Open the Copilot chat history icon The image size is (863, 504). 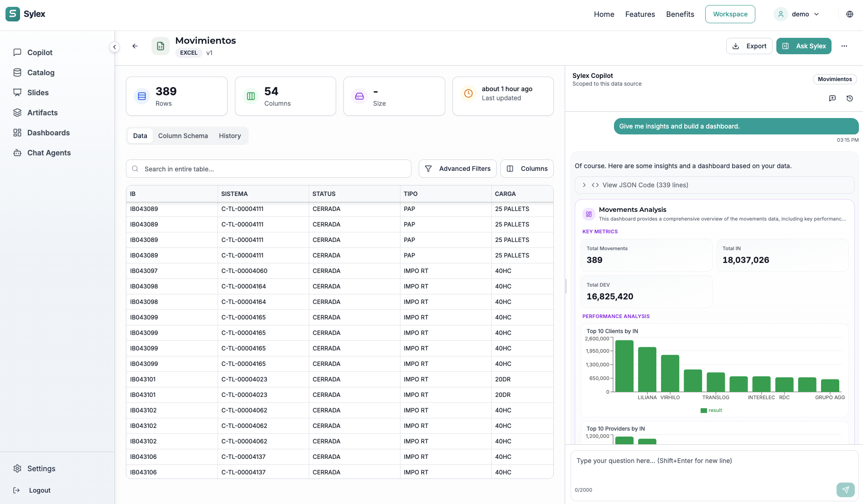(850, 98)
